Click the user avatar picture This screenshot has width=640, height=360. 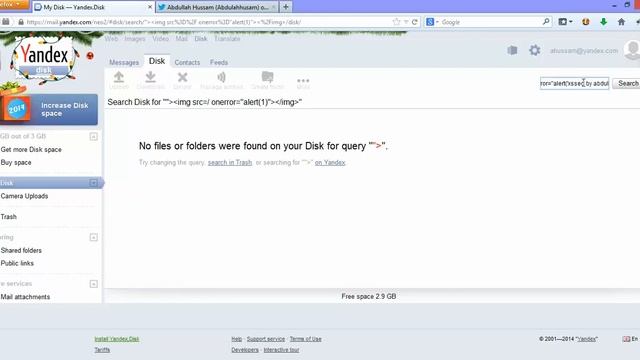632,50
